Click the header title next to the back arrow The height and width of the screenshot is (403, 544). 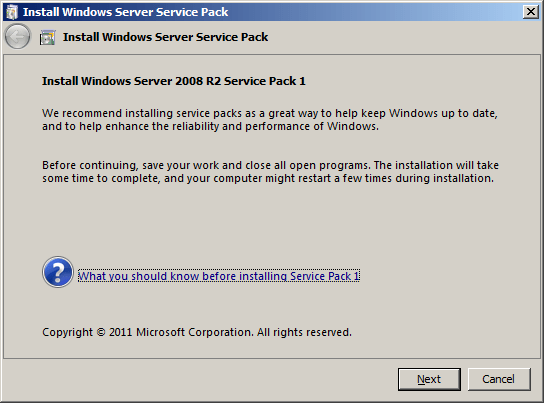[x=165, y=37]
